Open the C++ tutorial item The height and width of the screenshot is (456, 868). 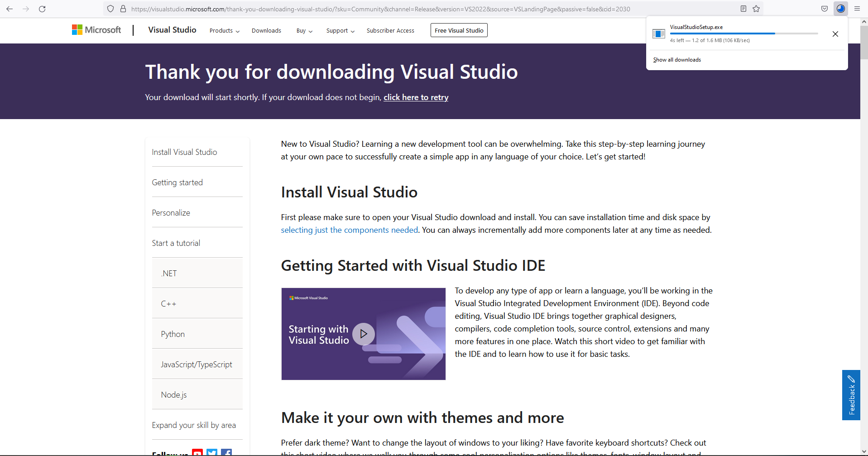point(197,303)
